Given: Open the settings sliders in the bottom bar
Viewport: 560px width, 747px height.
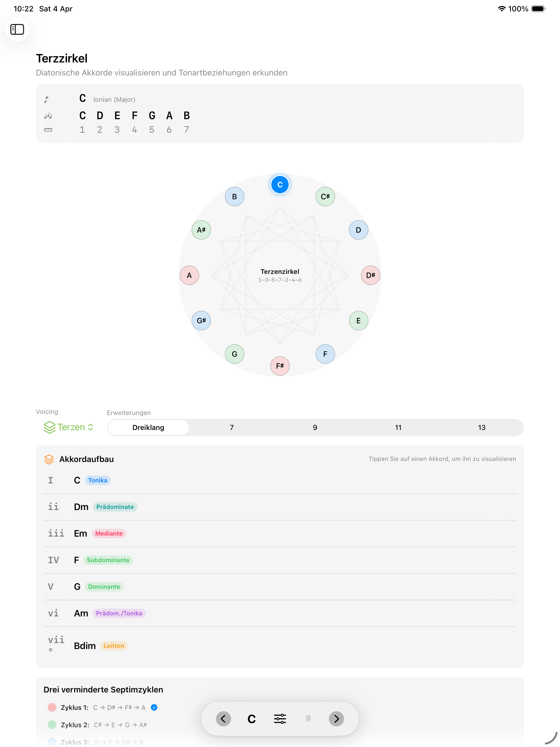Looking at the screenshot, I should (279, 718).
